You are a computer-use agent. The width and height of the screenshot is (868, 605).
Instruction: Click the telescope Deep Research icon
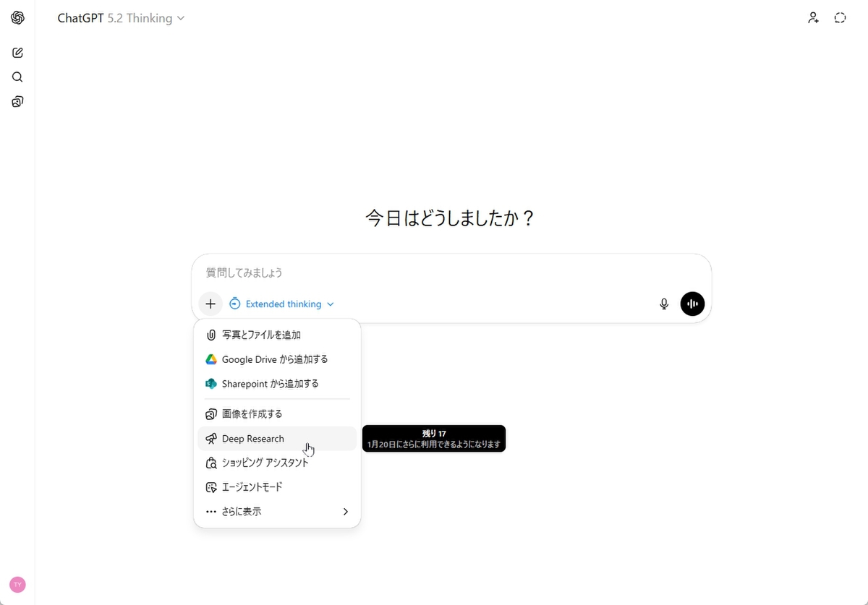click(211, 439)
